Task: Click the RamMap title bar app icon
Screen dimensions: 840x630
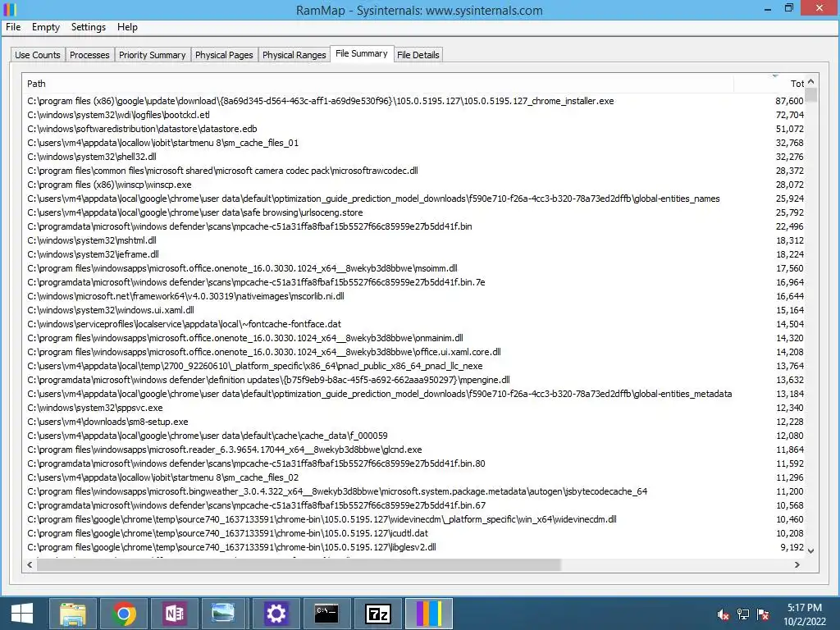Action: coord(10,10)
